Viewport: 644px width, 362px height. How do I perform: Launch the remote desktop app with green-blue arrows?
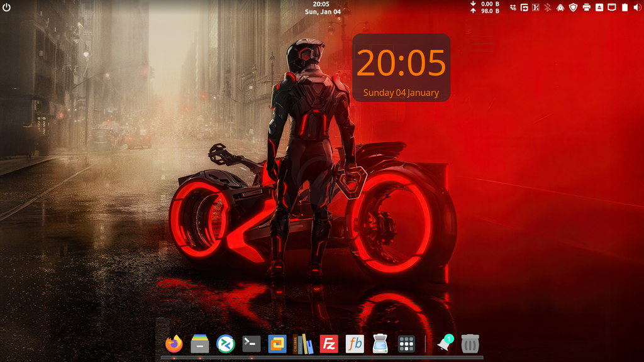(226, 344)
